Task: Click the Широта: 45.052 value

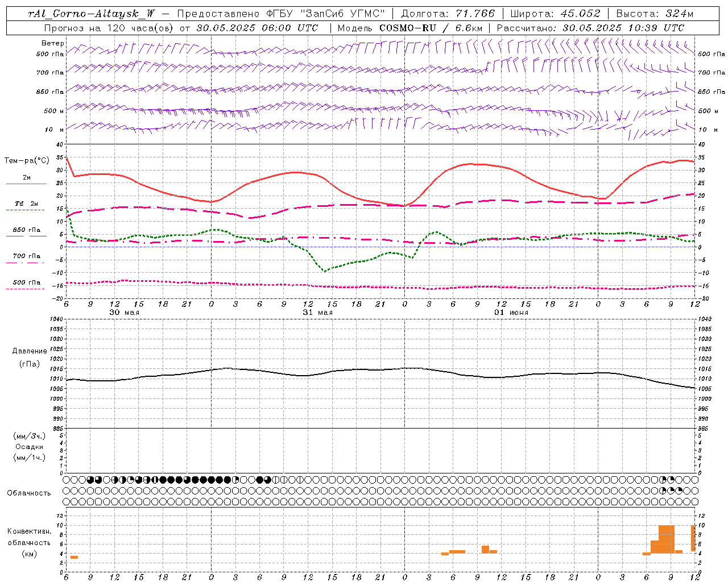Action: (x=555, y=14)
